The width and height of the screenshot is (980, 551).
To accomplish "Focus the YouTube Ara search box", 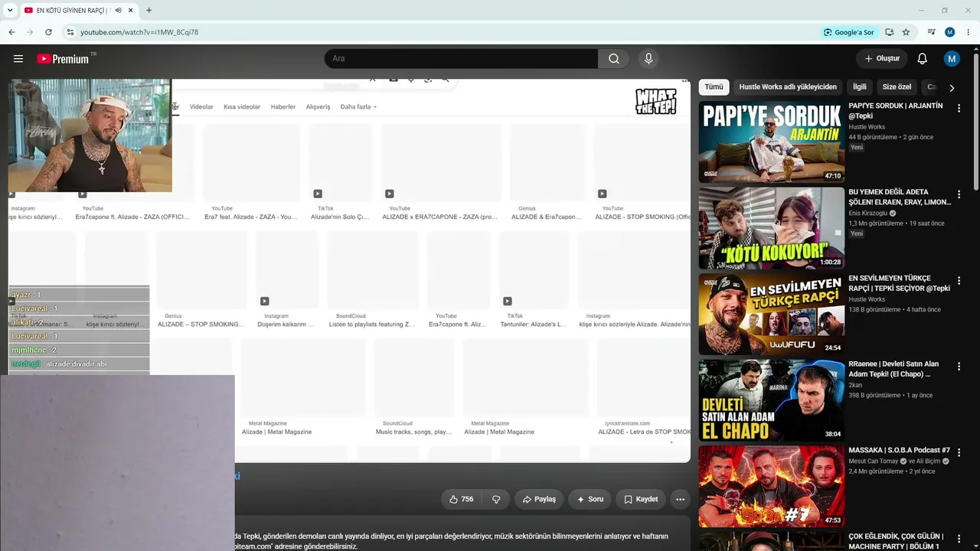I will point(461,59).
